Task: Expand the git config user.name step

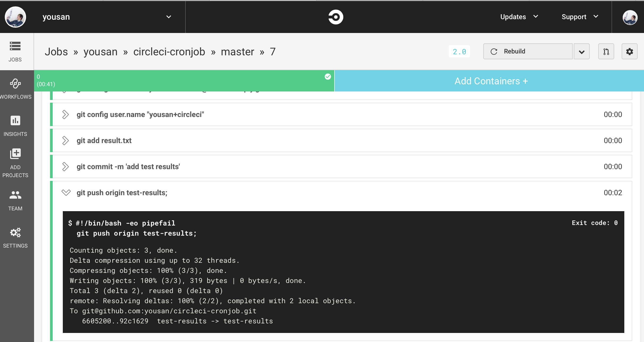Action: [x=65, y=115]
